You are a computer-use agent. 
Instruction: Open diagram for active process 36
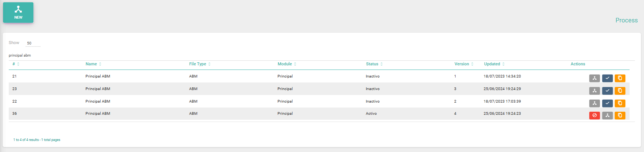click(608, 116)
